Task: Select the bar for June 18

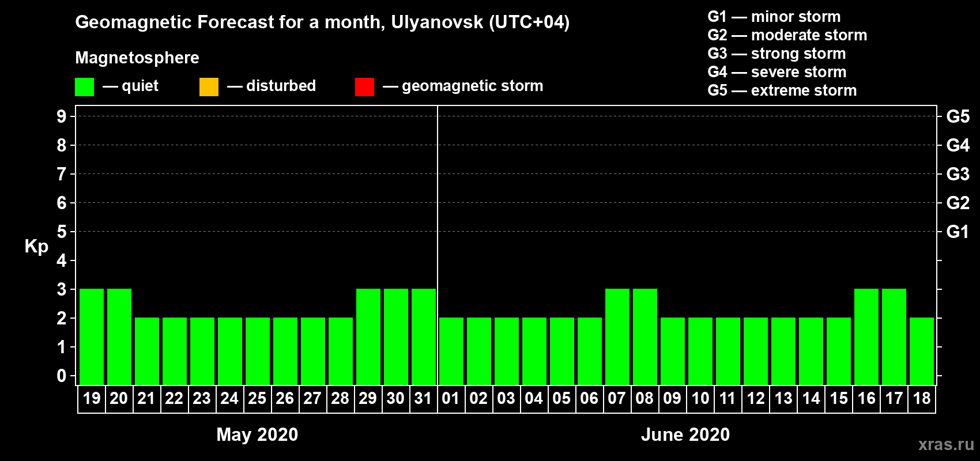Action: tap(922, 351)
